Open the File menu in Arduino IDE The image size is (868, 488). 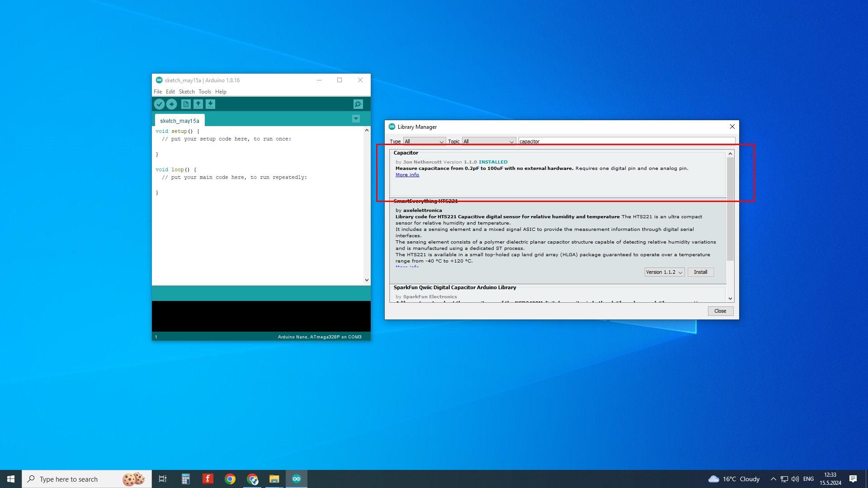(157, 92)
